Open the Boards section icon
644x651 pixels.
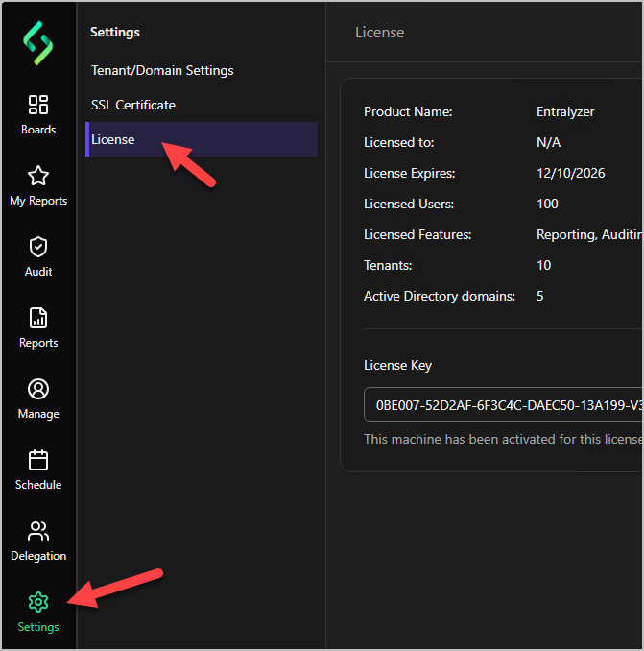pos(38,105)
